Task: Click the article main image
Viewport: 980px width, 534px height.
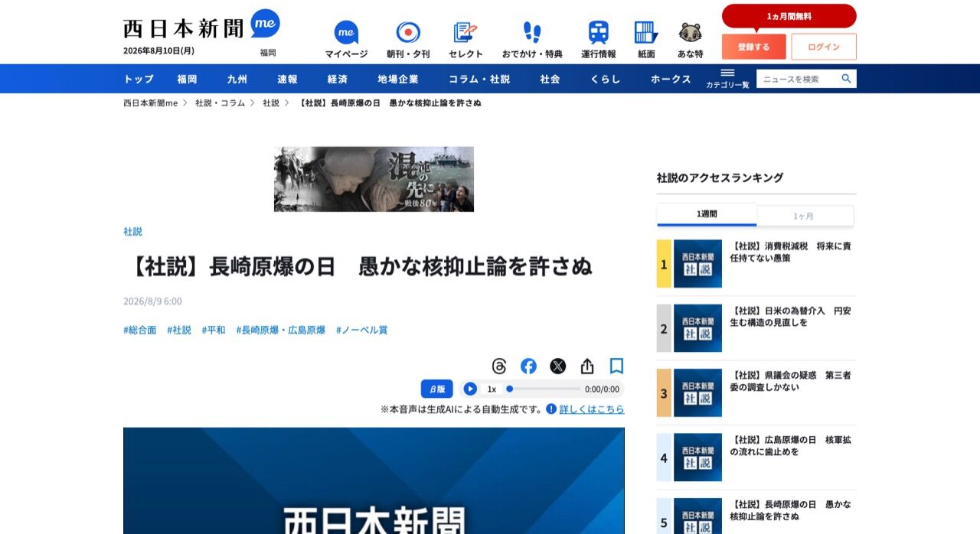Action: coord(374,480)
